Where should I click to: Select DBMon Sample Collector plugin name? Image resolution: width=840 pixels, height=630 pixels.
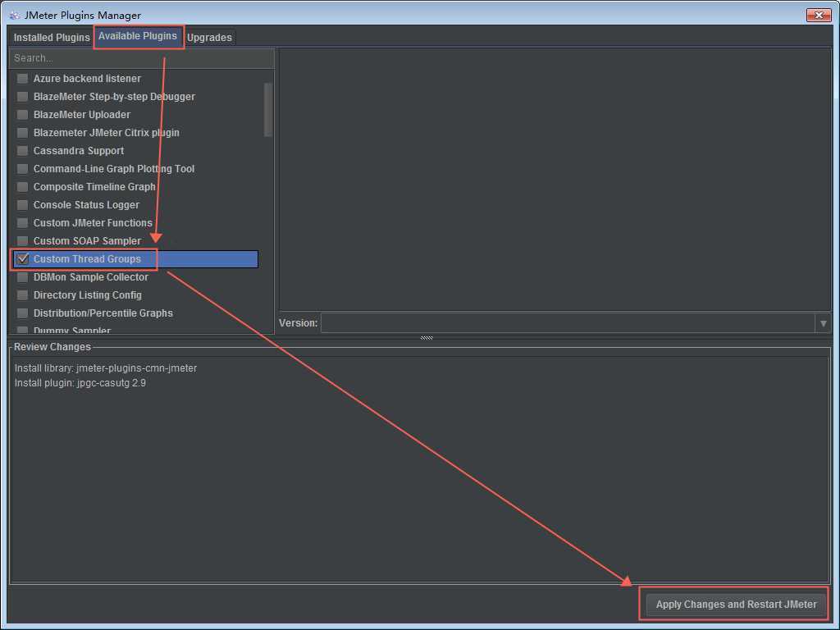point(90,277)
